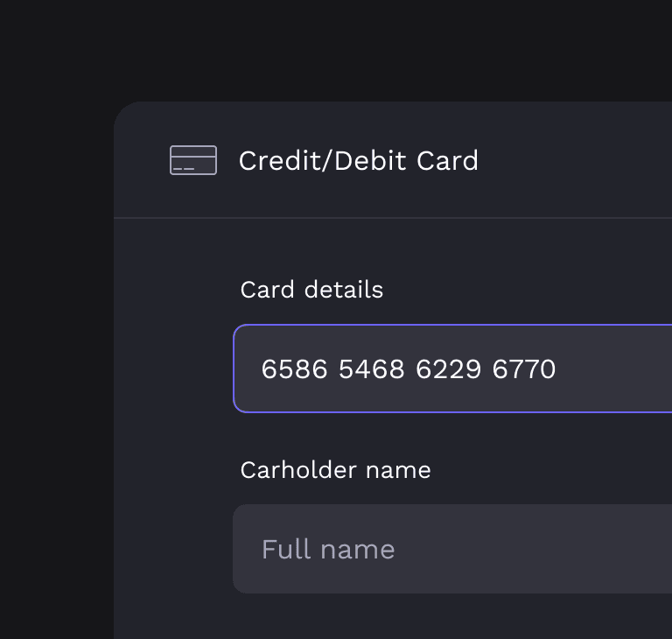Click the Card details label
Viewport: 672px width, 639px height.
[x=311, y=290]
